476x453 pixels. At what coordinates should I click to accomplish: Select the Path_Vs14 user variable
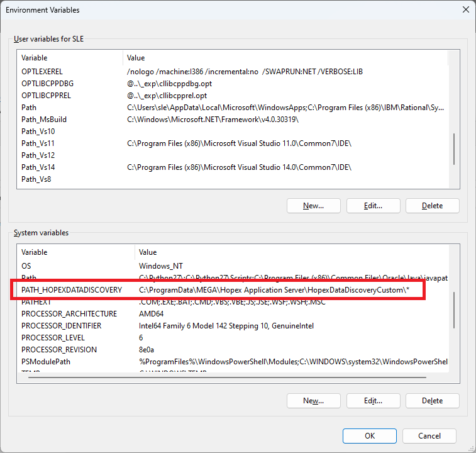pyautogui.click(x=38, y=167)
